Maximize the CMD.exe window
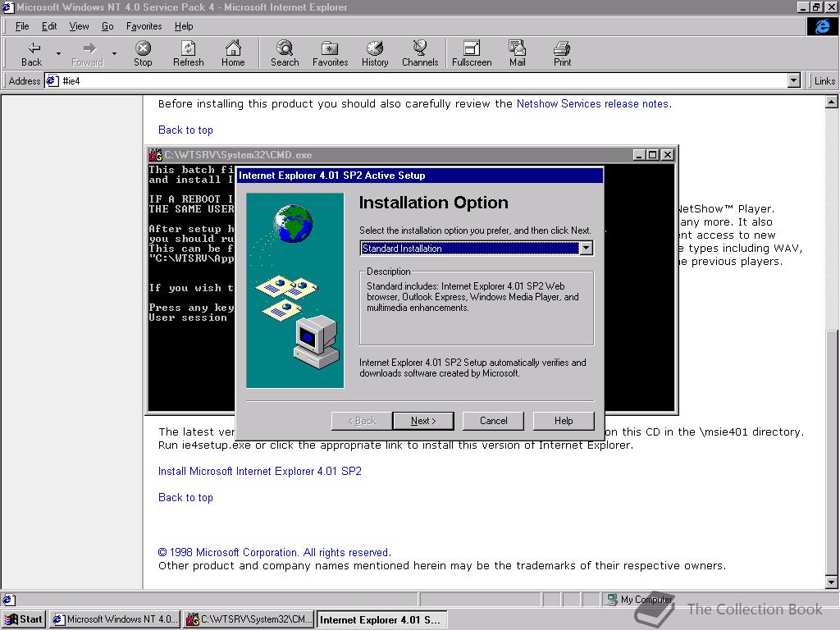 pos(652,155)
